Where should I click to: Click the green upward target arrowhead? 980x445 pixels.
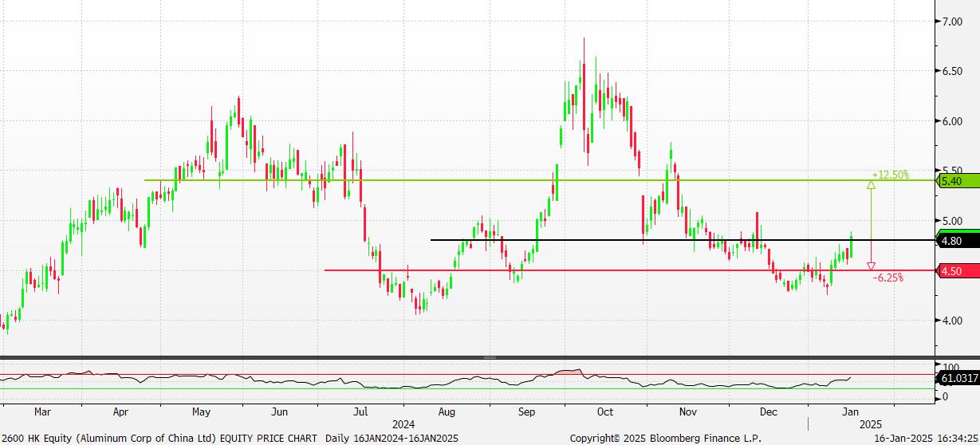click(x=871, y=185)
